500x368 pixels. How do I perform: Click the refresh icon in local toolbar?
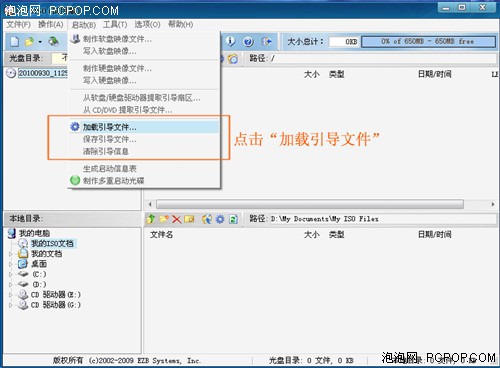tap(233, 219)
